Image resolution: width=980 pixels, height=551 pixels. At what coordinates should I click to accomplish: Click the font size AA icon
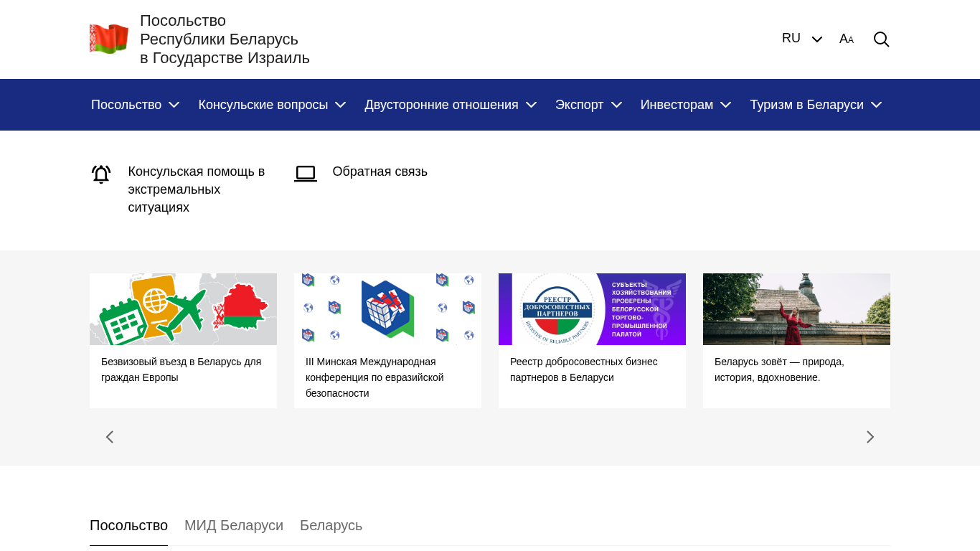tap(847, 39)
